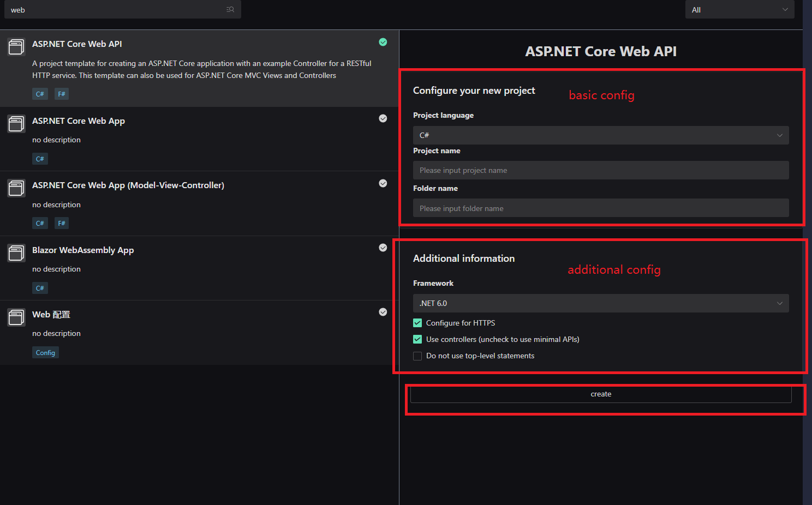Viewport: 812px width, 505px height.
Task: Click the check mark on ASP.NET Core Web App
Action: pos(383,118)
